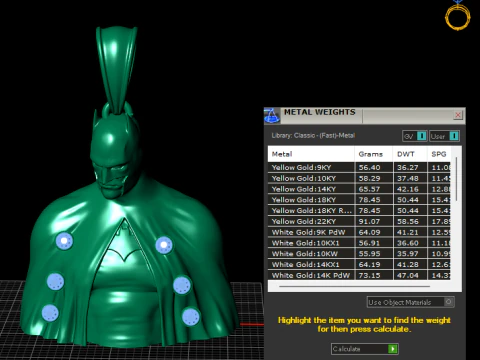This screenshot has width=480, height=360.
Task: Select the Yellow Gold:14KY row
Action: tap(359, 189)
